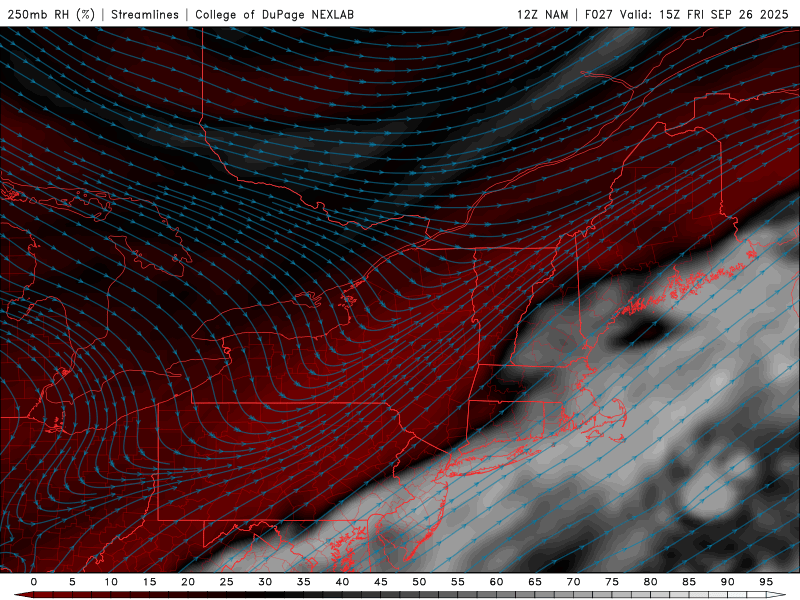Click the colorbar label '80'
Image resolution: width=800 pixels, height=600 pixels.
pyautogui.click(x=651, y=582)
